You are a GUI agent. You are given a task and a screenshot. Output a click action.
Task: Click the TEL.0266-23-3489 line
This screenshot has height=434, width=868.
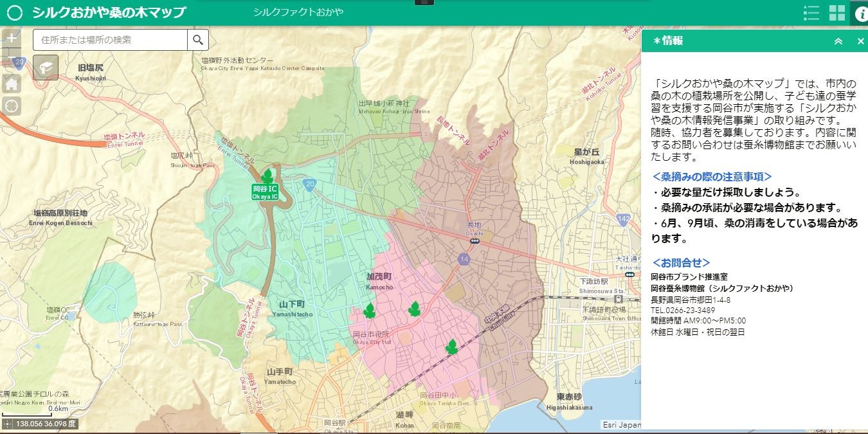[x=683, y=310]
